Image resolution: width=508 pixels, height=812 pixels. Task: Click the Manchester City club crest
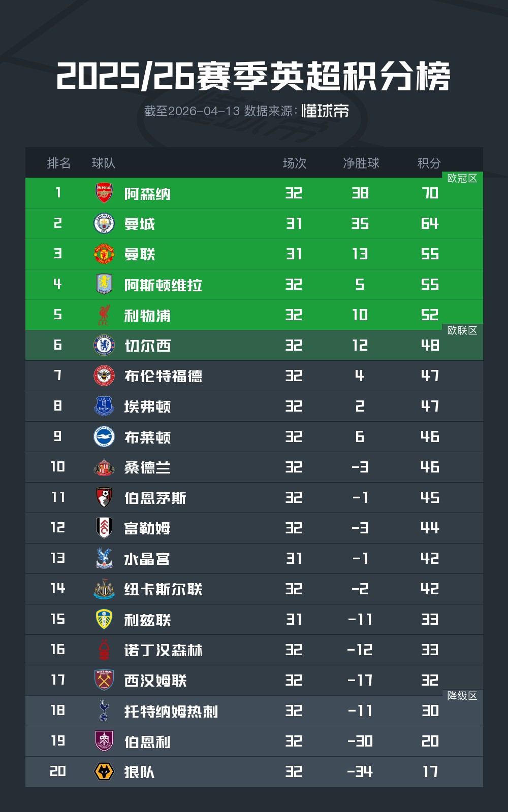point(104,223)
